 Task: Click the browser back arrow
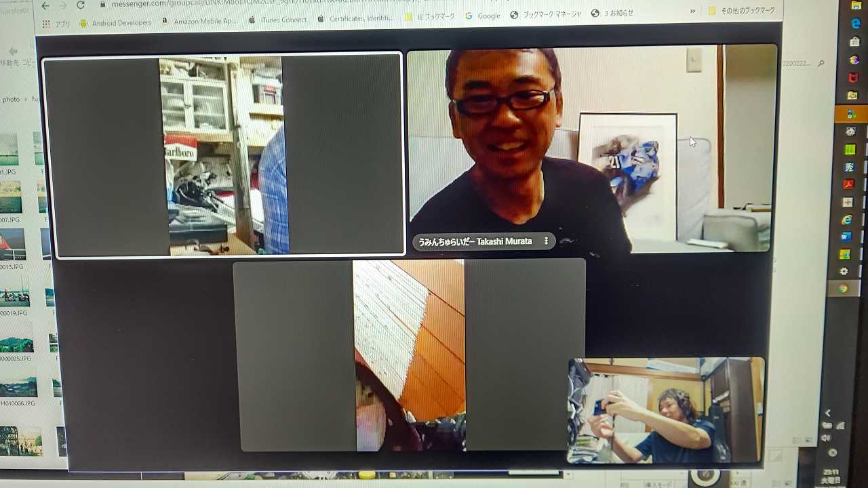pyautogui.click(x=45, y=5)
